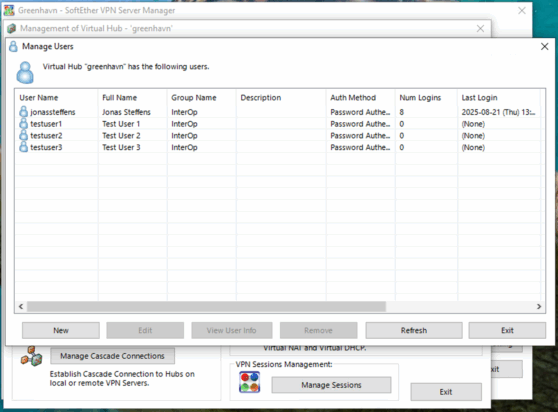Screen dimensions: 558x412
Task: Click the VPN Sessions Management colored icon
Action: coord(249,382)
